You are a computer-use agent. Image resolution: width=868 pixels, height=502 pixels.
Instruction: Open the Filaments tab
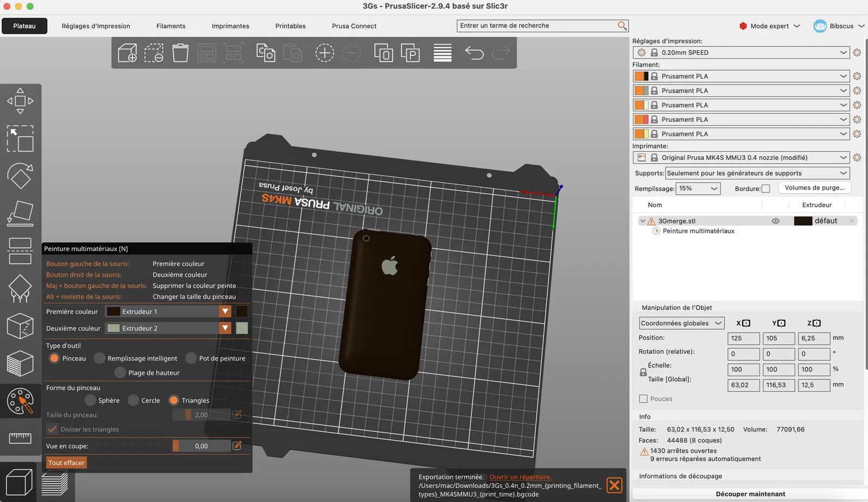171,26
